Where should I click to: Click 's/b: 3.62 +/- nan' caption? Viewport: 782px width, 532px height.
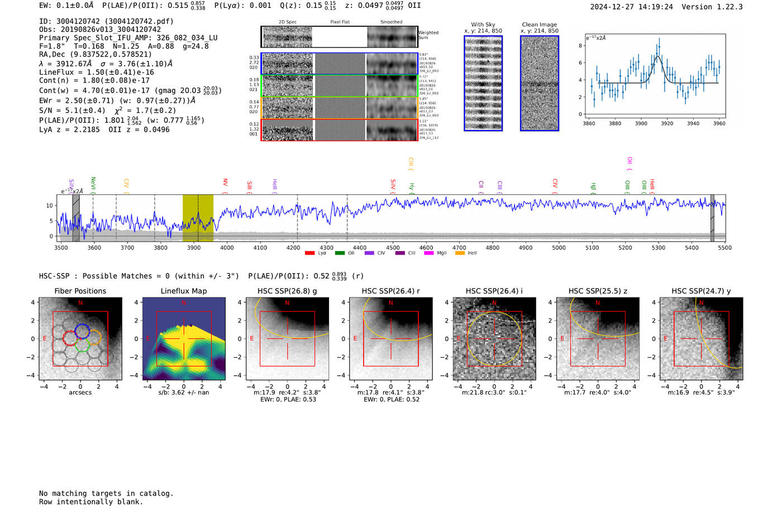coord(184,392)
